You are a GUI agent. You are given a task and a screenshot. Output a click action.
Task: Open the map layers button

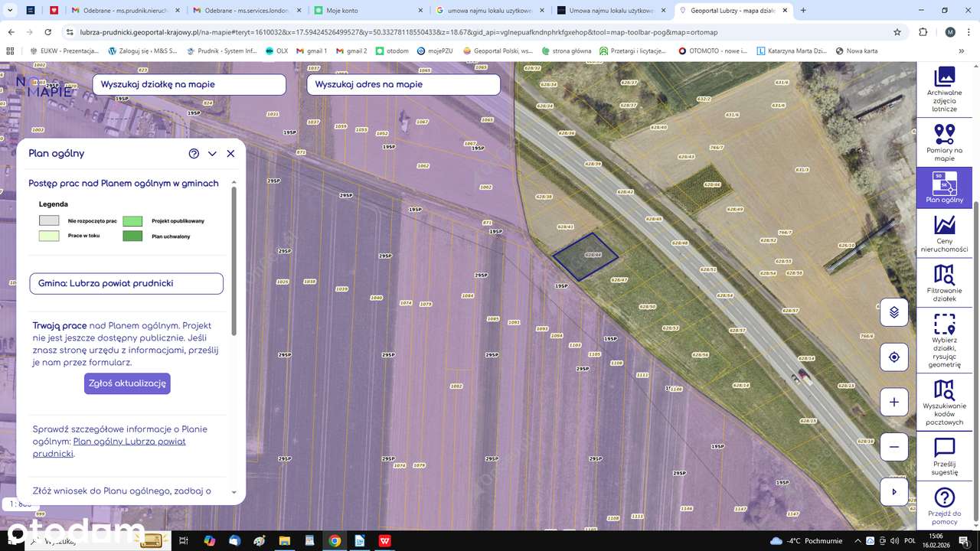[893, 312]
